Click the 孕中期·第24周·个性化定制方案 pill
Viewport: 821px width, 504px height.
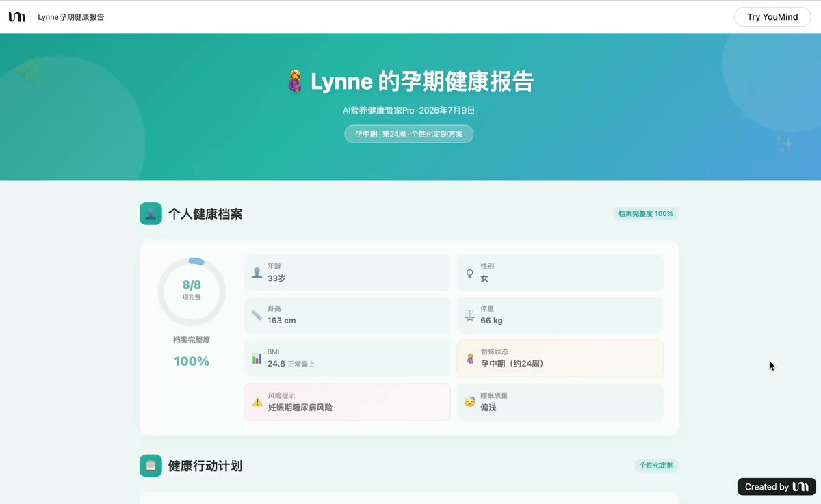click(409, 134)
